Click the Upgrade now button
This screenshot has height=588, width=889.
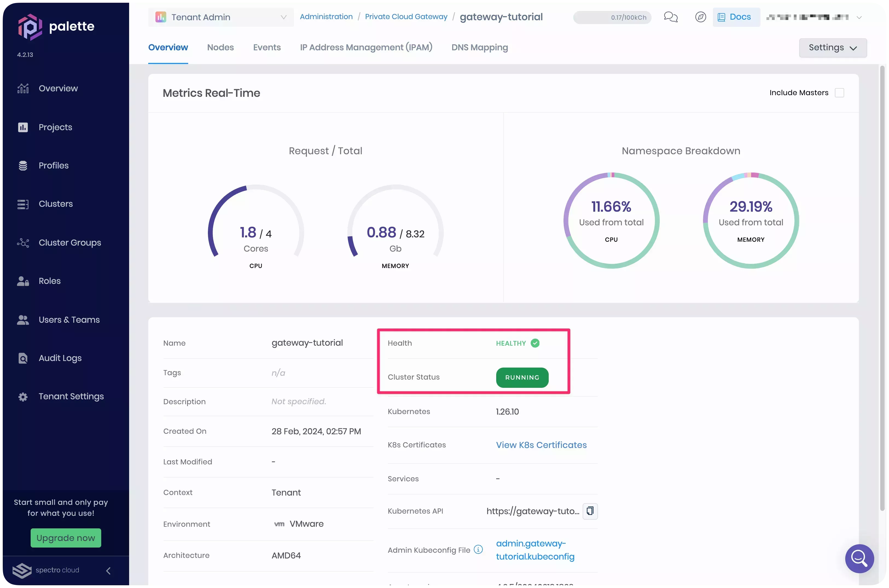(66, 537)
